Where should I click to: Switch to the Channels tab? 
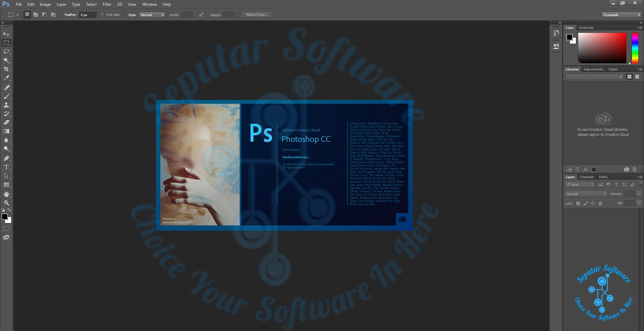586,177
